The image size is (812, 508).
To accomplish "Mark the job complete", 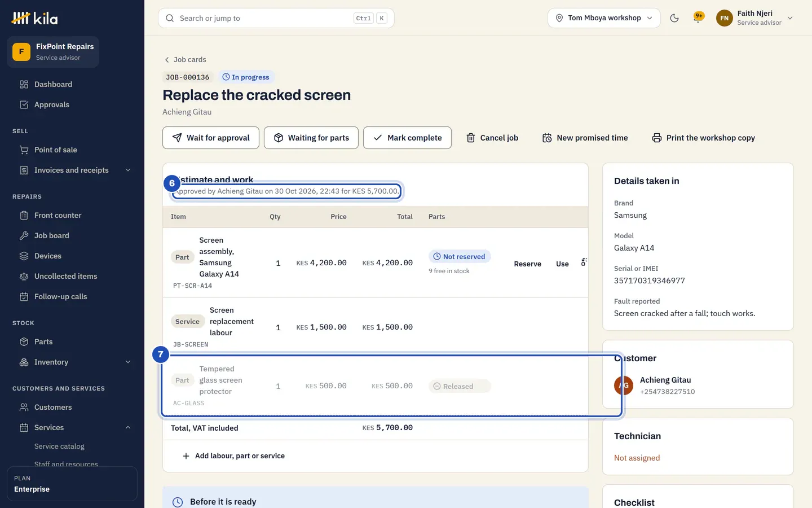I will (x=407, y=138).
